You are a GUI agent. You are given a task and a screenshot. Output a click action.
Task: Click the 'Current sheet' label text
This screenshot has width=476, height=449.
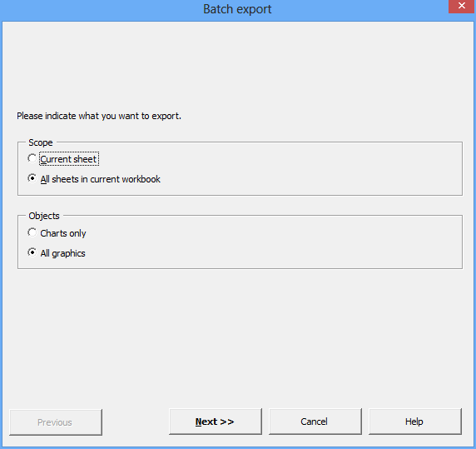68,159
